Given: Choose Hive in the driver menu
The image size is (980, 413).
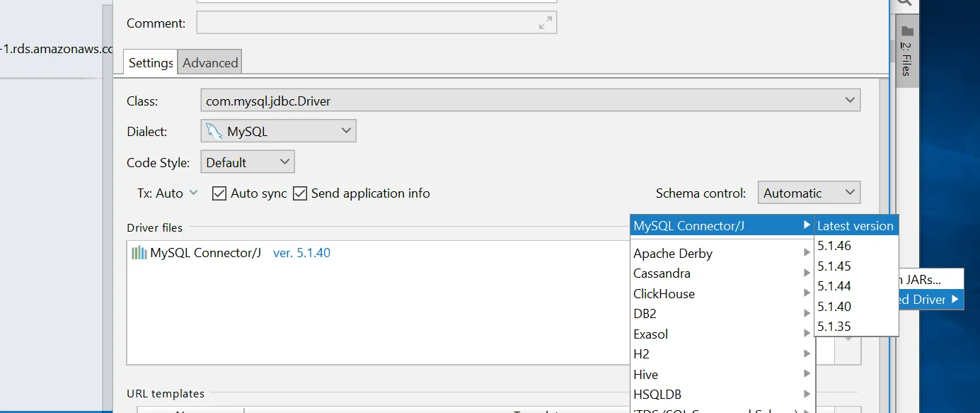Looking at the screenshot, I should click(722, 374).
